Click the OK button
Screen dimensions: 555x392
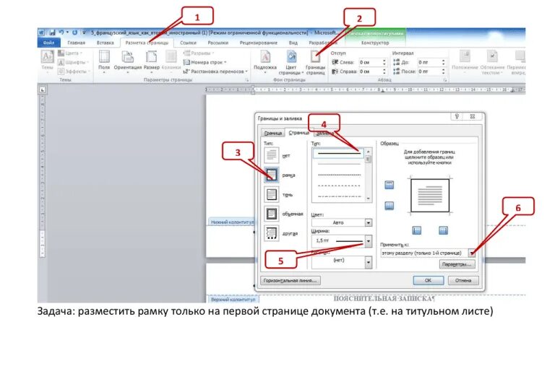429,280
